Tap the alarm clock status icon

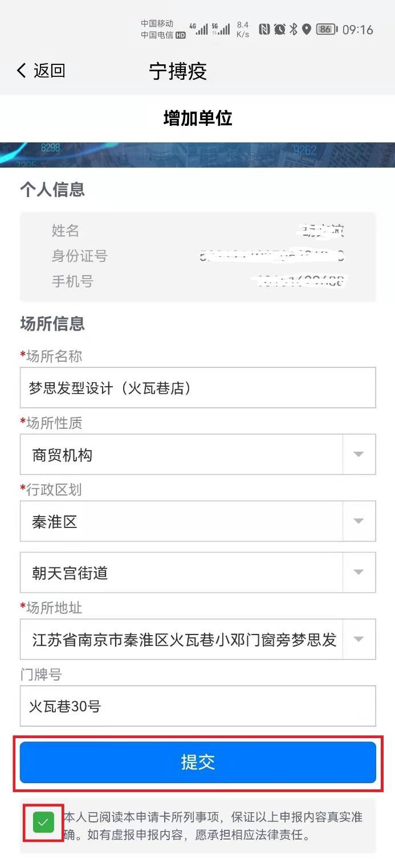pos(279,30)
